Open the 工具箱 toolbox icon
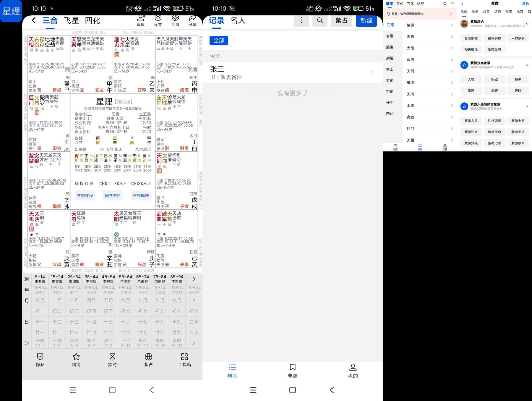 pos(184,360)
